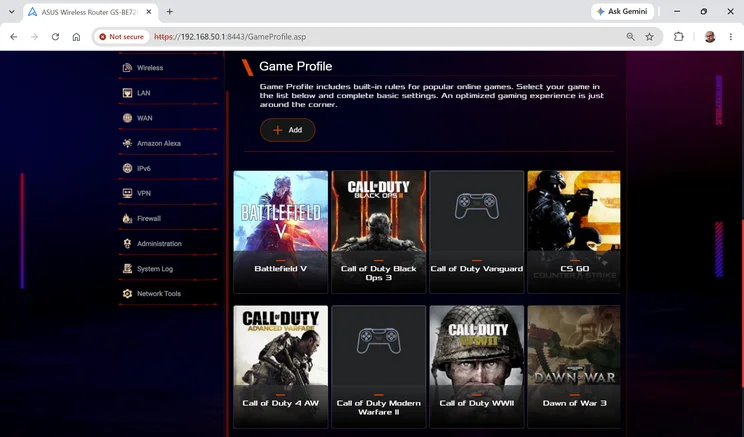Go to browser home page
This screenshot has height=437, width=744.
[x=76, y=37]
